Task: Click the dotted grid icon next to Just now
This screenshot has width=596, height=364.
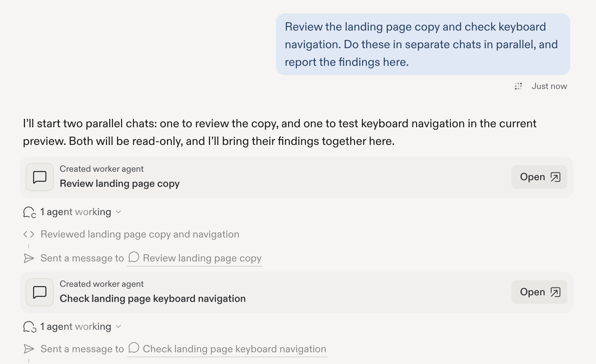Action: [518, 86]
